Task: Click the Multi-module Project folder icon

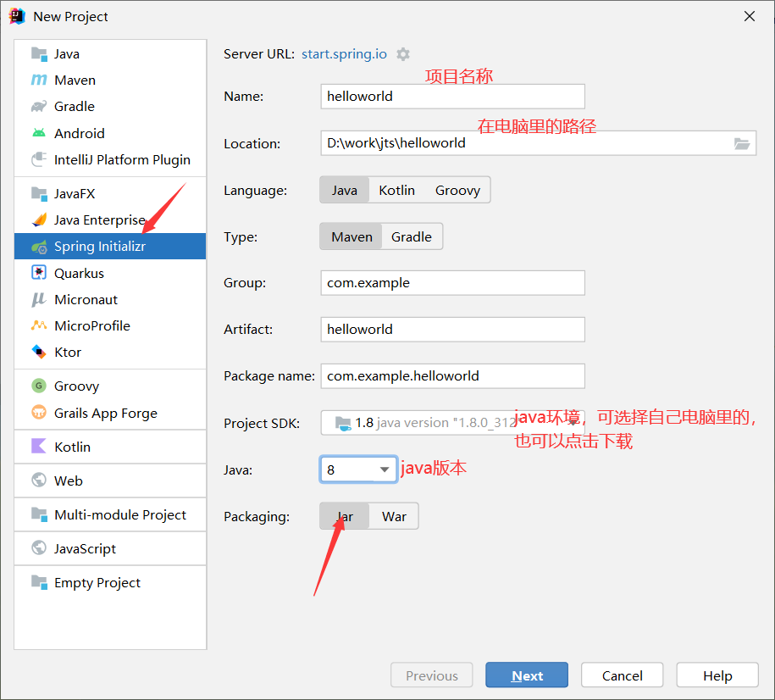Action: pyautogui.click(x=39, y=514)
